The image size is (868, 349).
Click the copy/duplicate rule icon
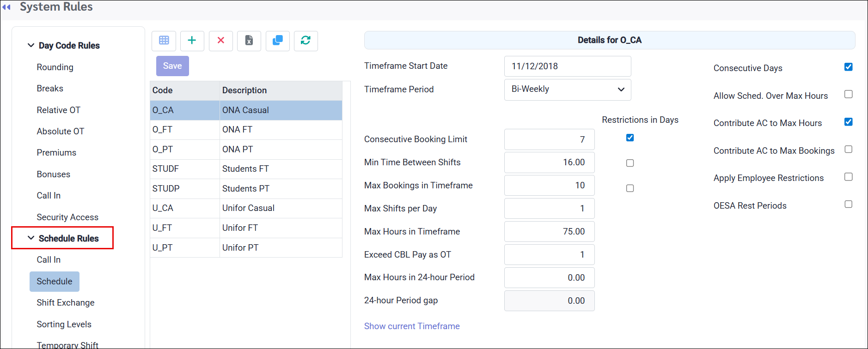point(278,41)
